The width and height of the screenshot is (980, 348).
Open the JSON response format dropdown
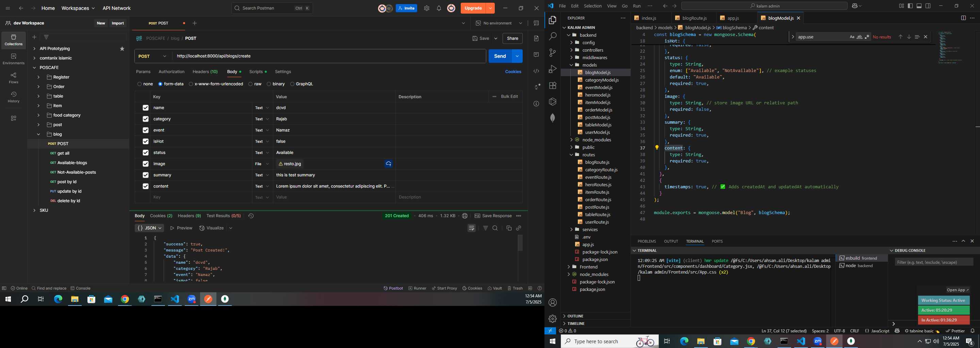click(x=149, y=228)
